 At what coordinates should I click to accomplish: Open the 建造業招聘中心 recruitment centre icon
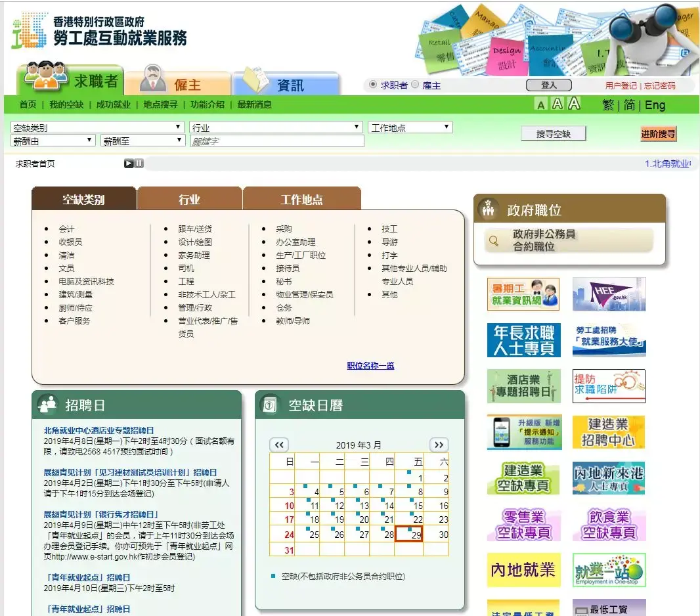(x=609, y=431)
